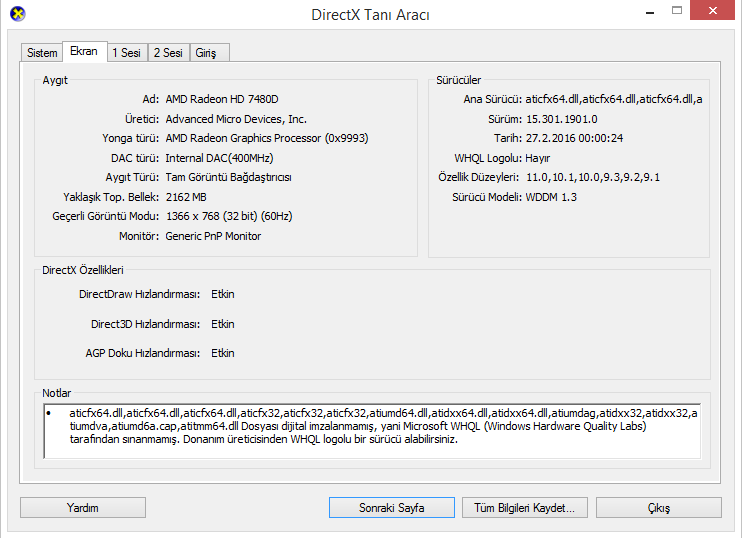Screen dimensions: 742x538
Task: Close the DirectX Tanı Aracı window
Action: 712,10
